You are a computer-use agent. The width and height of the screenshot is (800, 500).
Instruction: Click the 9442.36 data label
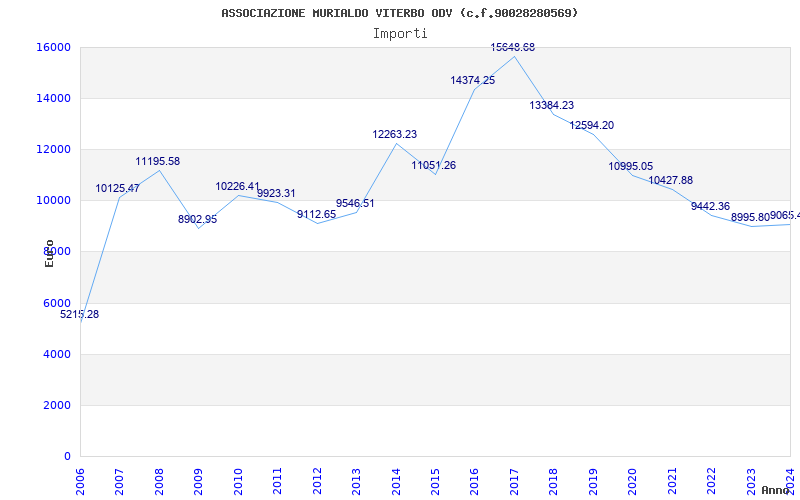pos(710,206)
